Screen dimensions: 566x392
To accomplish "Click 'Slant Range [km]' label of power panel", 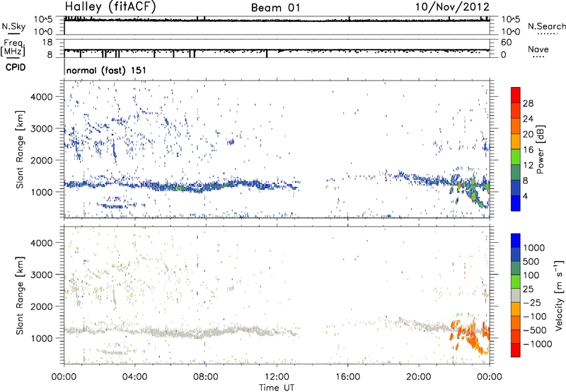I will click(20, 149).
